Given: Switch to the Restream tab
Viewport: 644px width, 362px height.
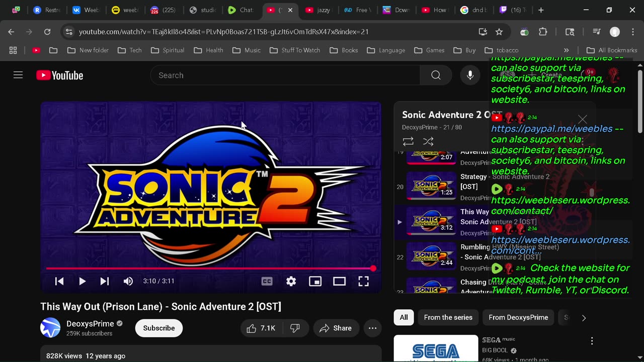Looking at the screenshot, I should click(48, 10).
